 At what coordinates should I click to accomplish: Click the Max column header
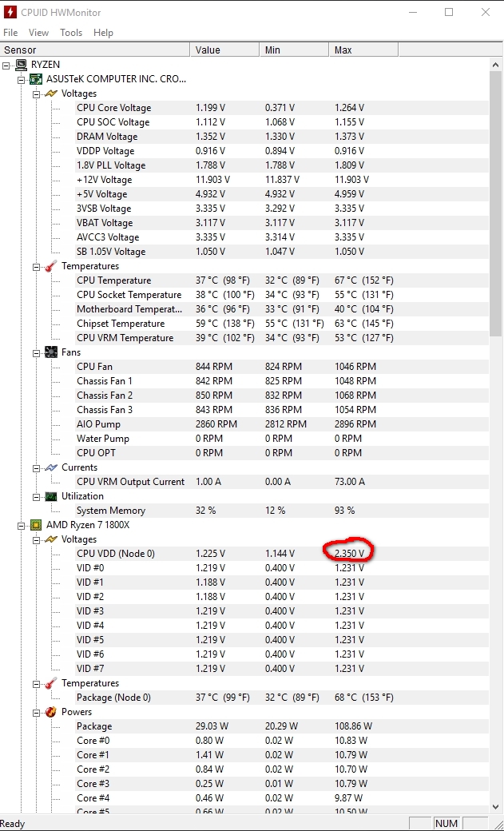click(343, 50)
